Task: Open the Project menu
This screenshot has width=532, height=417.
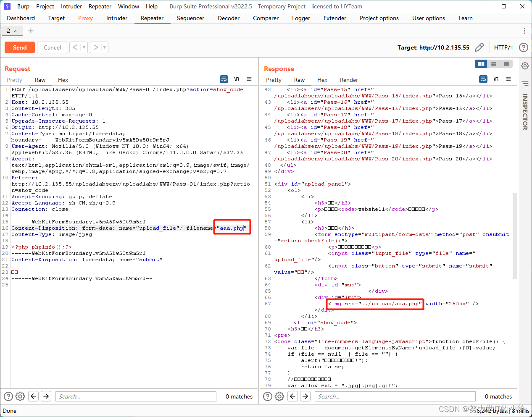Action: [45, 6]
